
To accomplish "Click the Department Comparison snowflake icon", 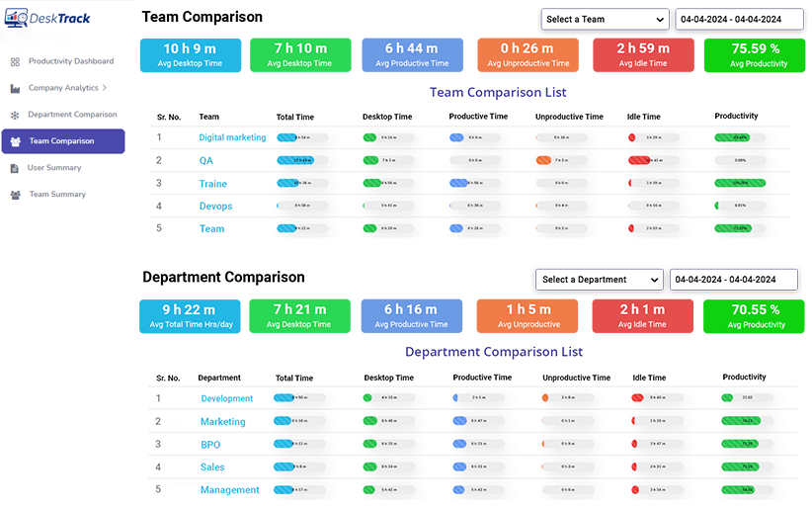I will pyautogui.click(x=15, y=115).
